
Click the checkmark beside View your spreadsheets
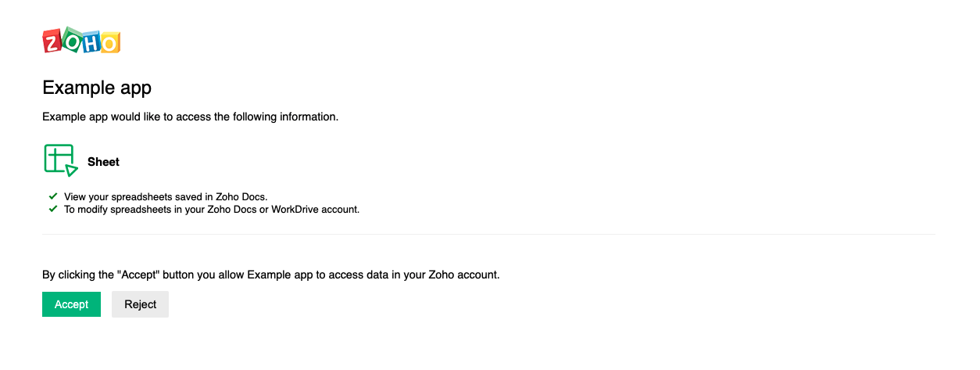[x=53, y=196]
